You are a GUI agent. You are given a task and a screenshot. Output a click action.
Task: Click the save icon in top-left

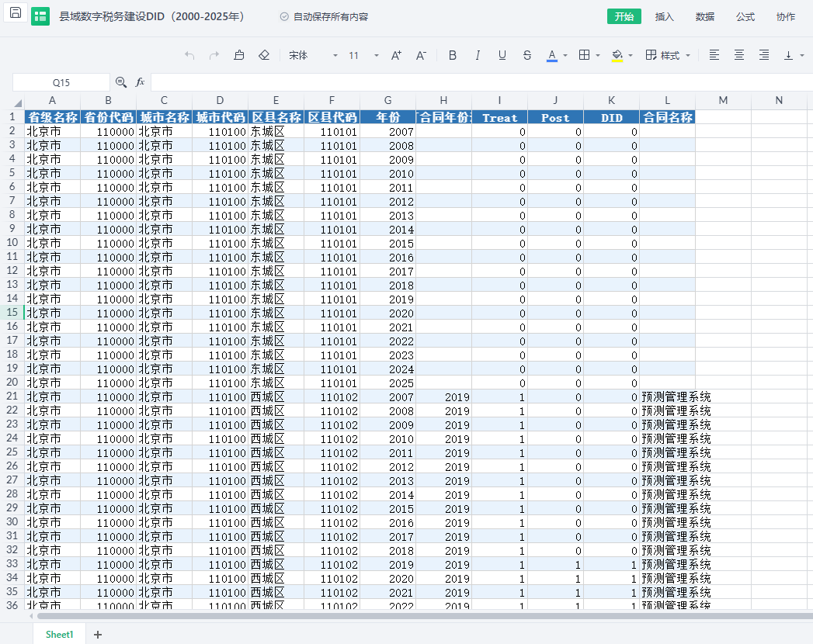[x=16, y=13]
